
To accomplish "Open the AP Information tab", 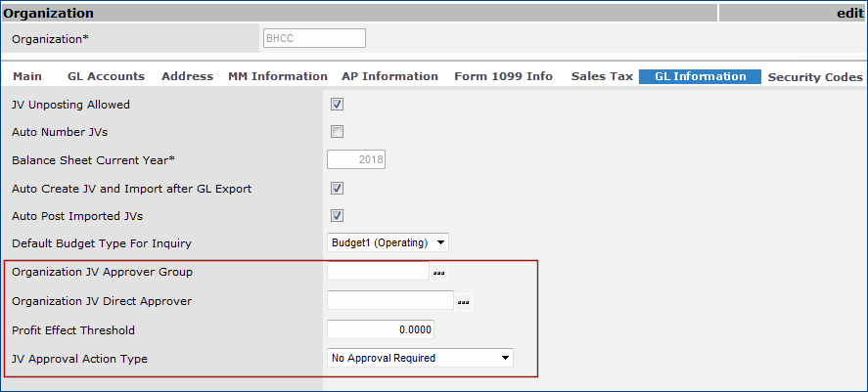I will (389, 76).
